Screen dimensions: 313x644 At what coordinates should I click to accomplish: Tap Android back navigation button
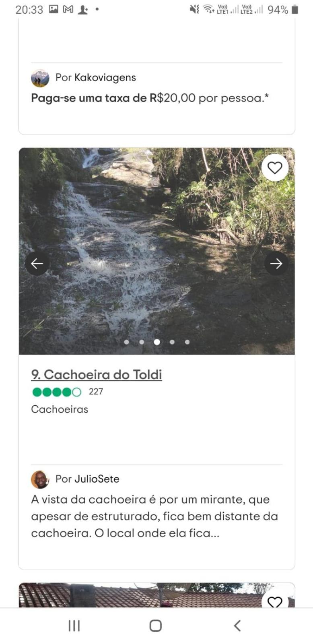237,625
